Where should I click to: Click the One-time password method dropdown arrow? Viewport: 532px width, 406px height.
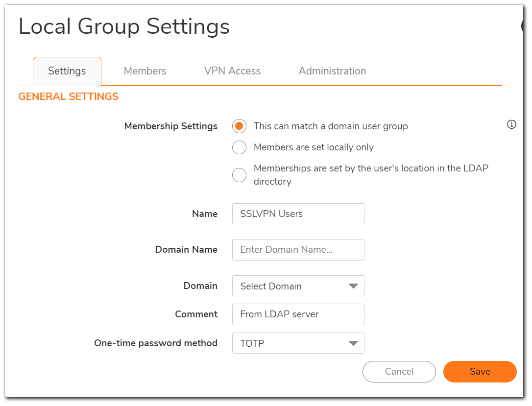click(353, 343)
